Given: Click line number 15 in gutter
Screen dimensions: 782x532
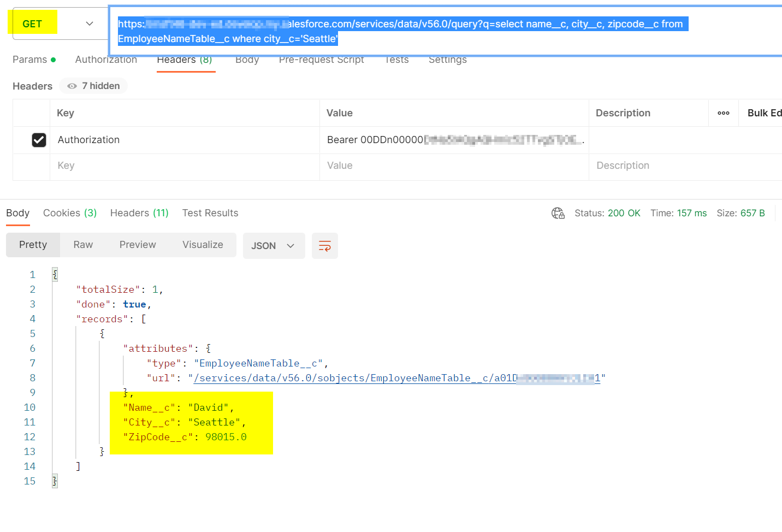Looking at the screenshot, I should 29,481.
